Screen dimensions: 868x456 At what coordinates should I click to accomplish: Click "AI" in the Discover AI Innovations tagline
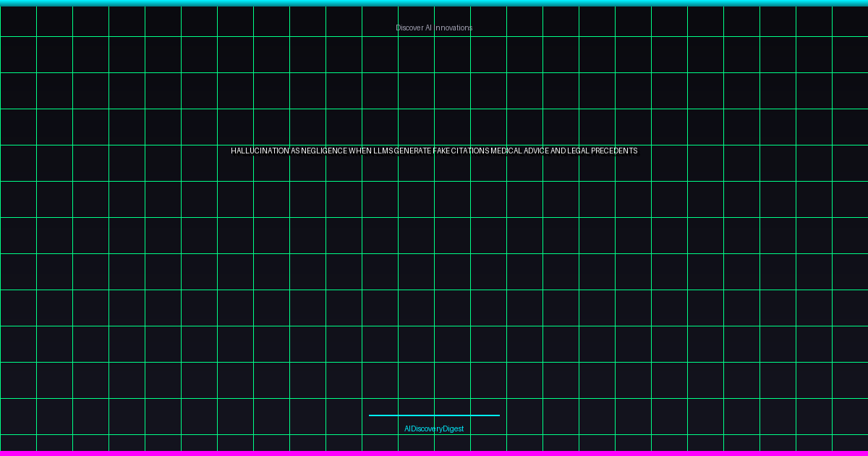(x=429, y=28)
